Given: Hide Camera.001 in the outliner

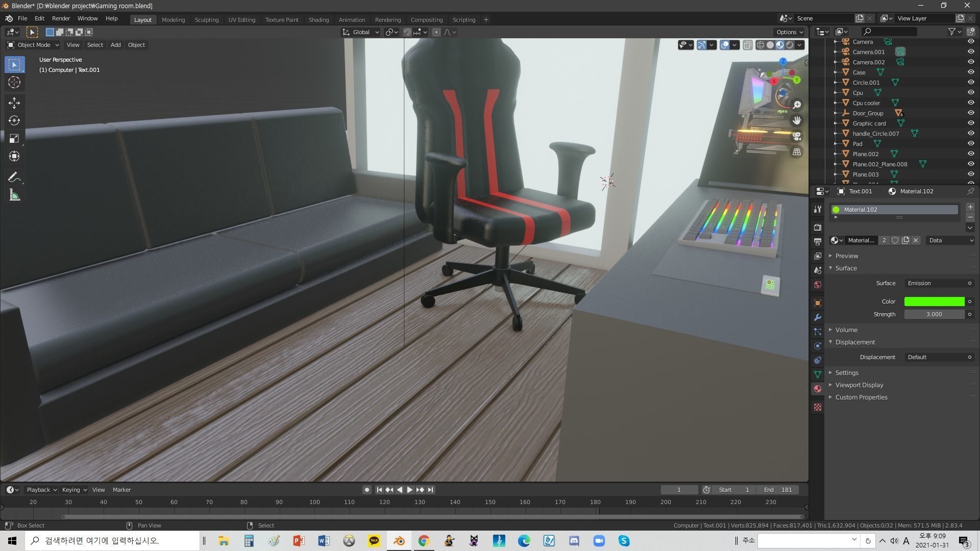Looking at the screenshot, I should 971,52.
